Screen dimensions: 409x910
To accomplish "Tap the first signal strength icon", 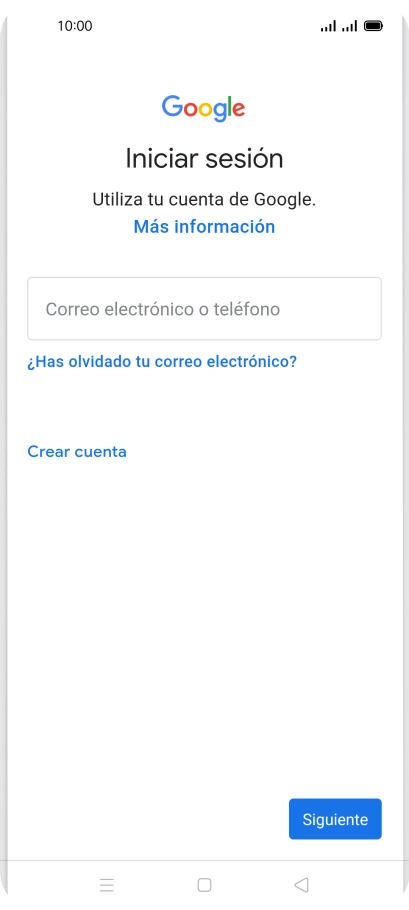I will click(x=328, y=26).
